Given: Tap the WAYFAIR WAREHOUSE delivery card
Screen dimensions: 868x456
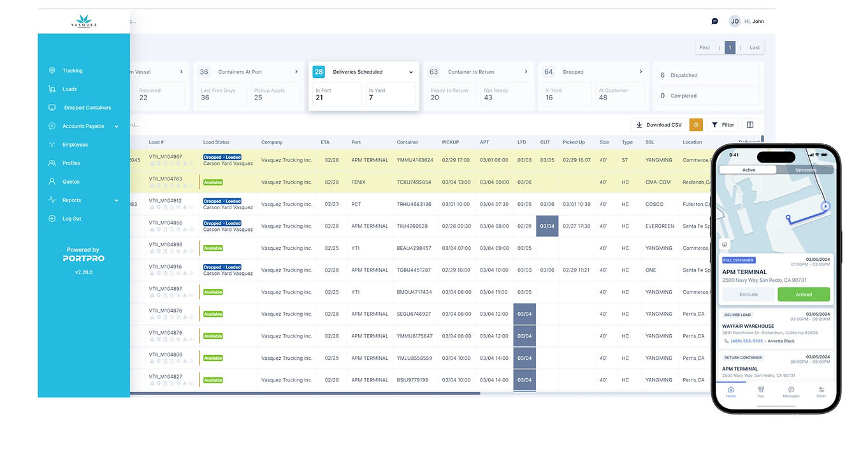Looking at the screenshot, I should tap(776, 328).
